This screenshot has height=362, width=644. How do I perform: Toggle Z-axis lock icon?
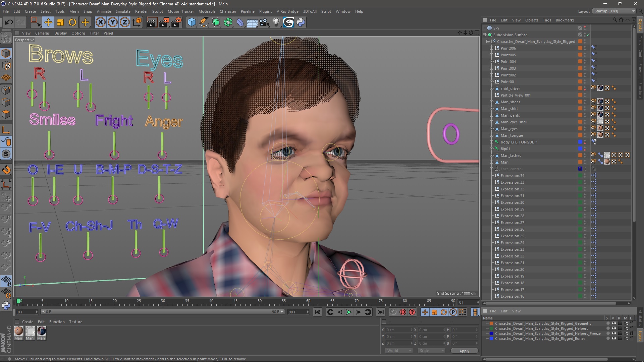(x=125, y=22)
